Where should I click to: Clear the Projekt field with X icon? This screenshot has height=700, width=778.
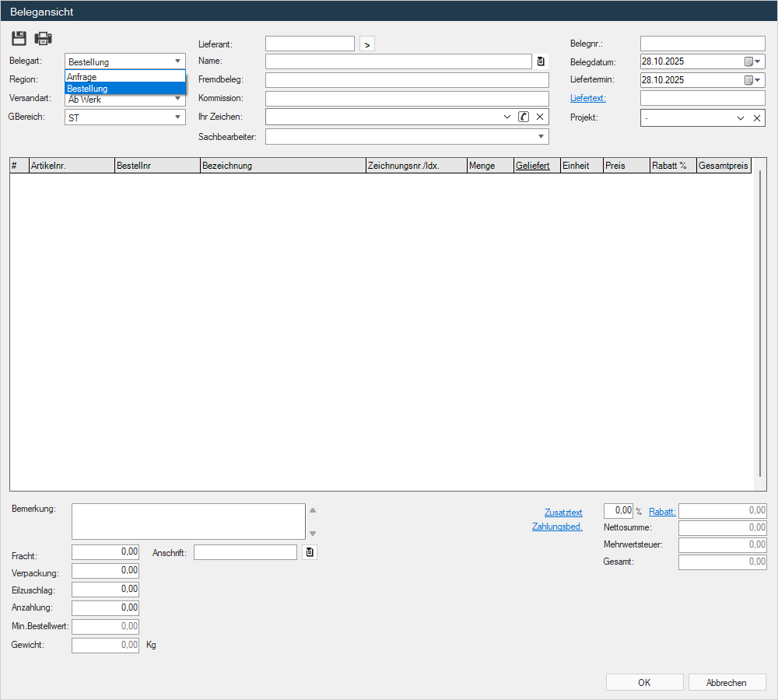coord(756,118)
